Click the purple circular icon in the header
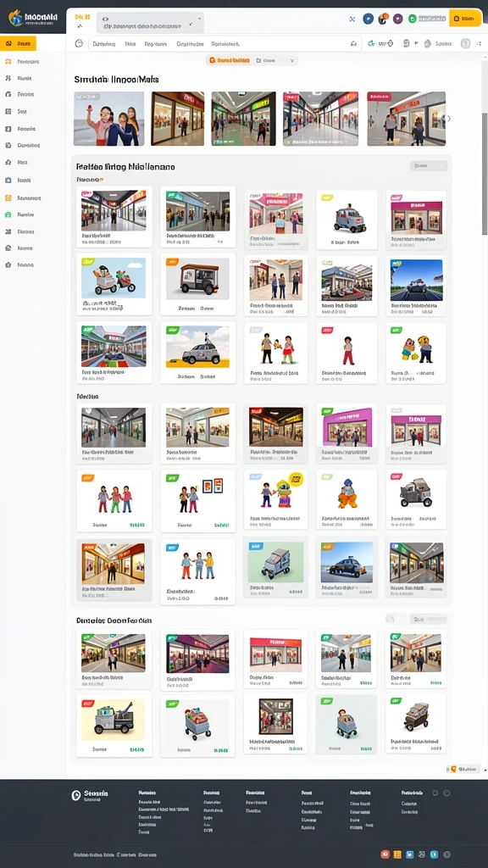Image resolution: width=488 pixels, height=868 pixels. click(x=398, y=19)
